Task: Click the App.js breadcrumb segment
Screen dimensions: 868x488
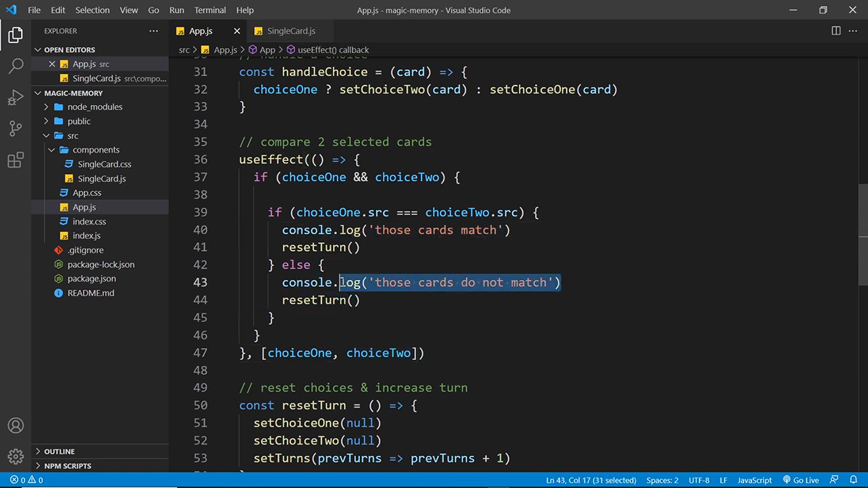Action: [220, 50]
